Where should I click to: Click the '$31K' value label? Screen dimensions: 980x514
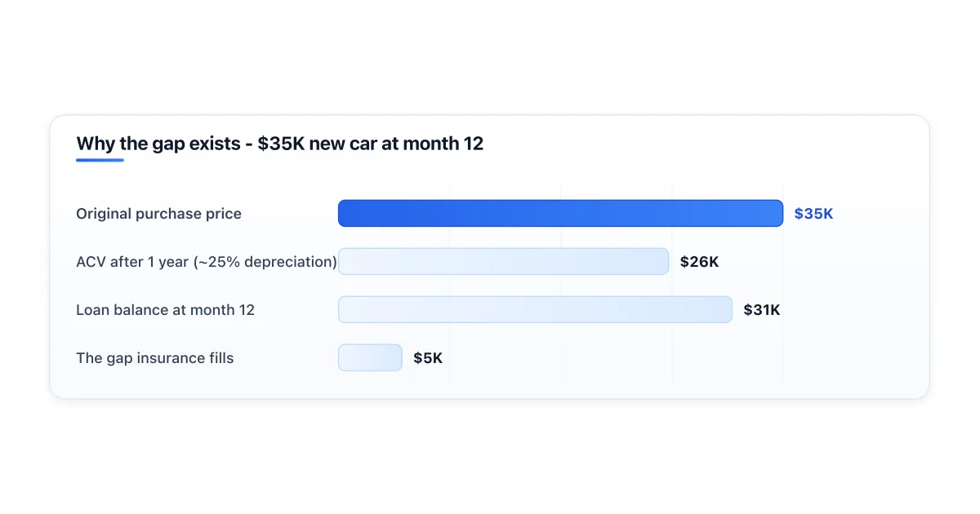click(762, 310)
